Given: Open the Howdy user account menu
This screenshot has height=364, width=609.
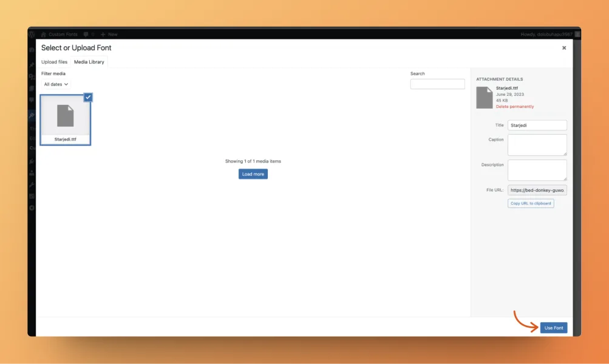Looking at the screenshot, I should 546,34.
